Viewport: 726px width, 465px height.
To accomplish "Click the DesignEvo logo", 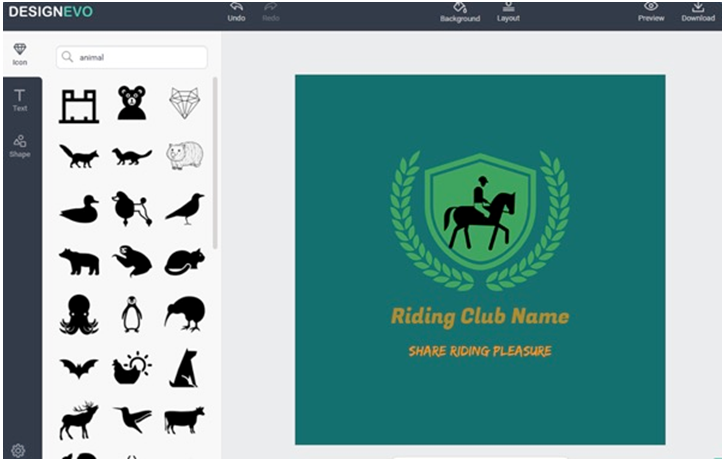I will pos(50,12).
